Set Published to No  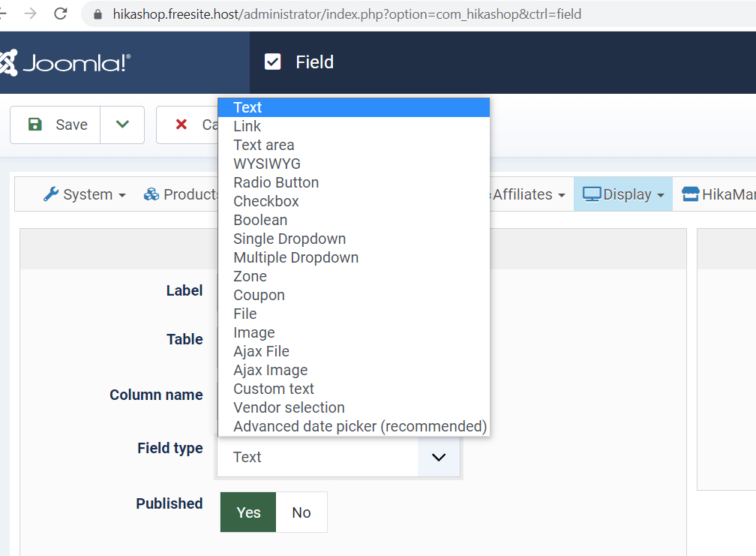pyautogui.click(x=301, y=512)
